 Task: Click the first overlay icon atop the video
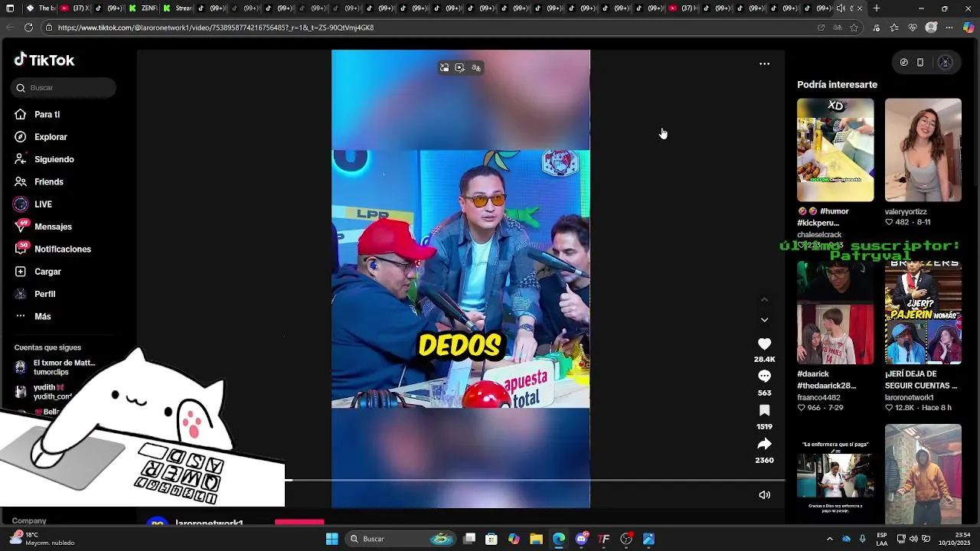point(444,68)
